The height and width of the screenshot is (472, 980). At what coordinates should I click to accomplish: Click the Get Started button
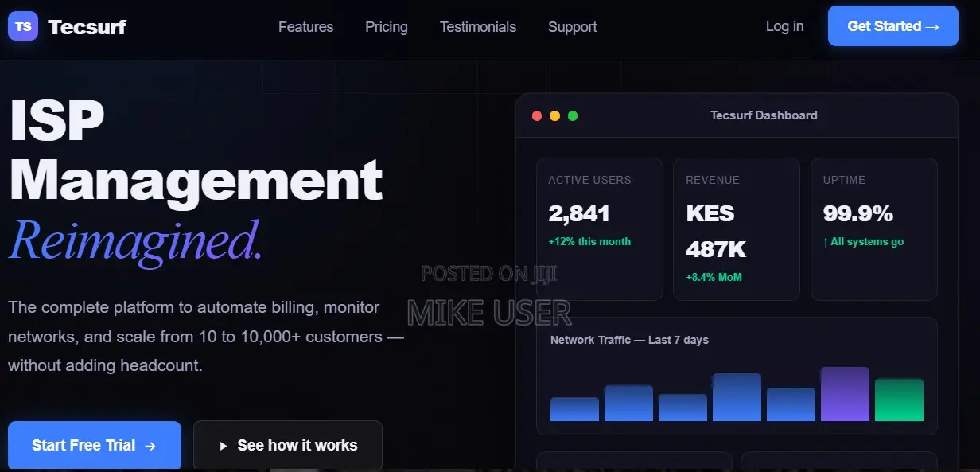(x=893, y=26)
